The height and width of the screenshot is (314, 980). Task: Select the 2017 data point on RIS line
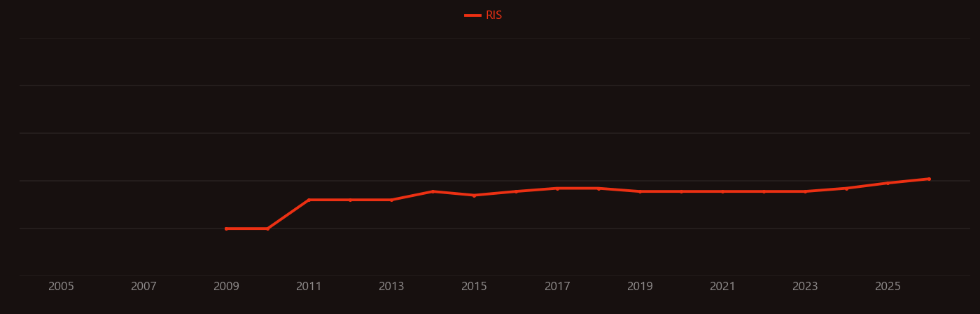point(557,188)
